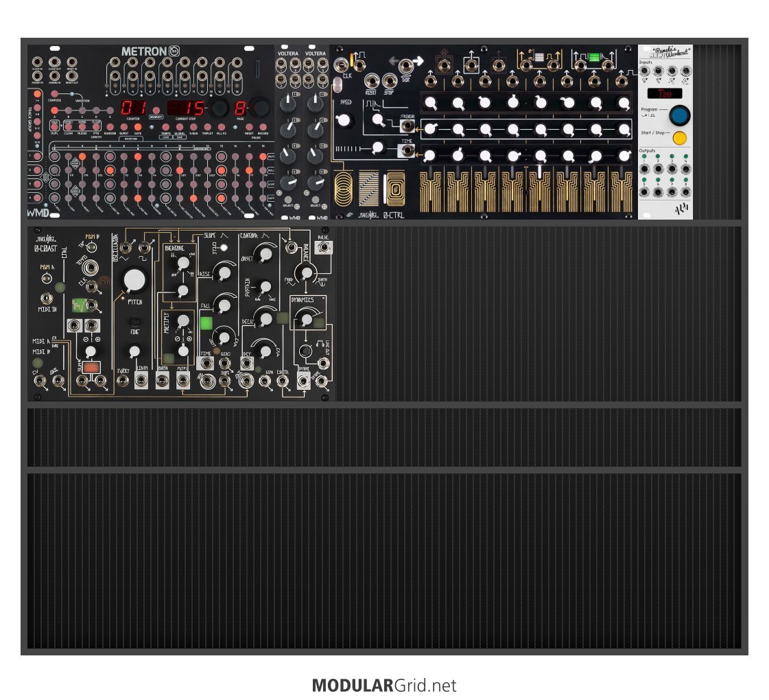This screenshot has width=769, height=700.
Task: Toggle the TRIPLET button on METRON
Action: pos(207,127)
